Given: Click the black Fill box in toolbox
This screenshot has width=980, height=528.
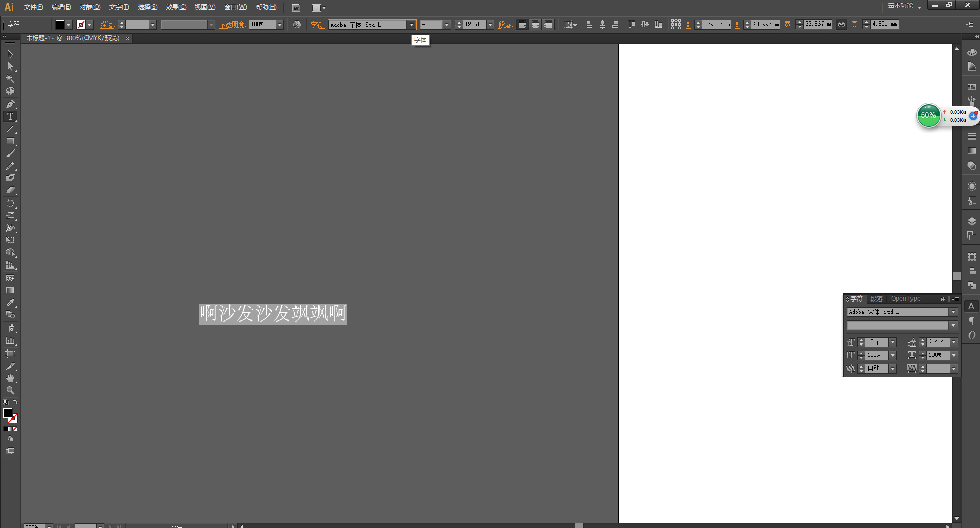Looking at the screenshot, I should pyautogui.click(x=8, y=412).
